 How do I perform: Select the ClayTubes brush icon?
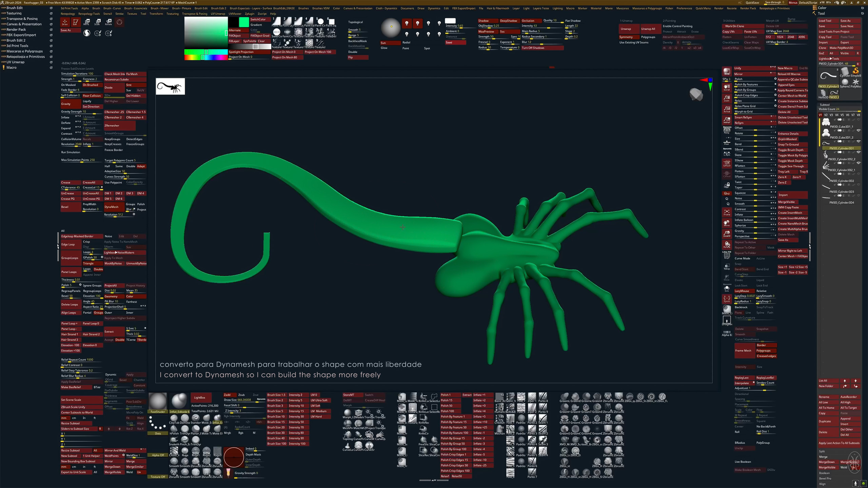click(x=174, y=419)
